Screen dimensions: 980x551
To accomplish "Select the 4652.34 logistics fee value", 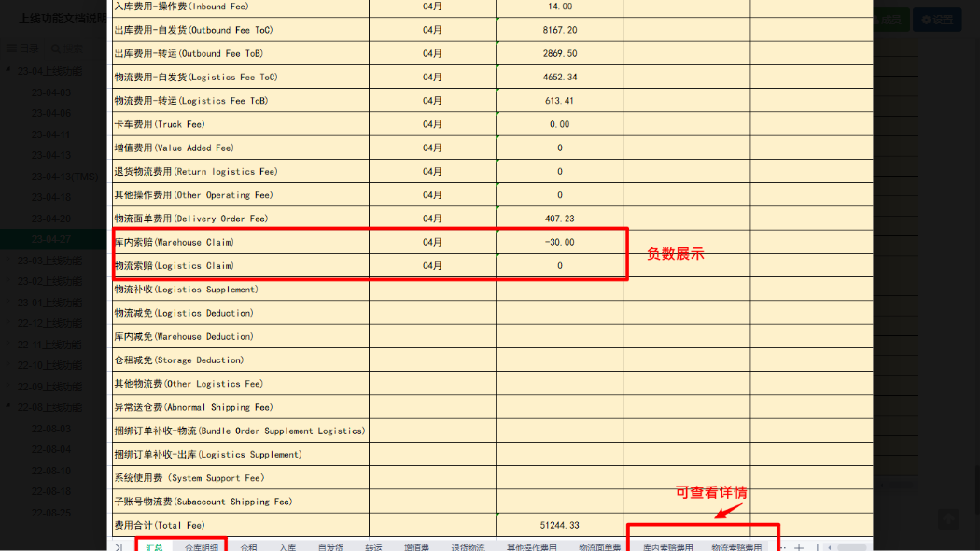I will 559,77.
